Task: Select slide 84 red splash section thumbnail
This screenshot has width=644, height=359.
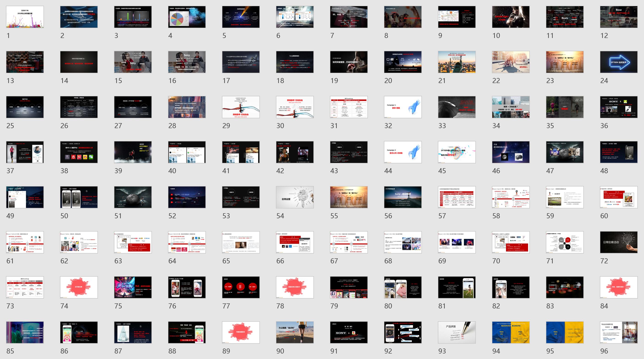Action: [x=619, y=288]
